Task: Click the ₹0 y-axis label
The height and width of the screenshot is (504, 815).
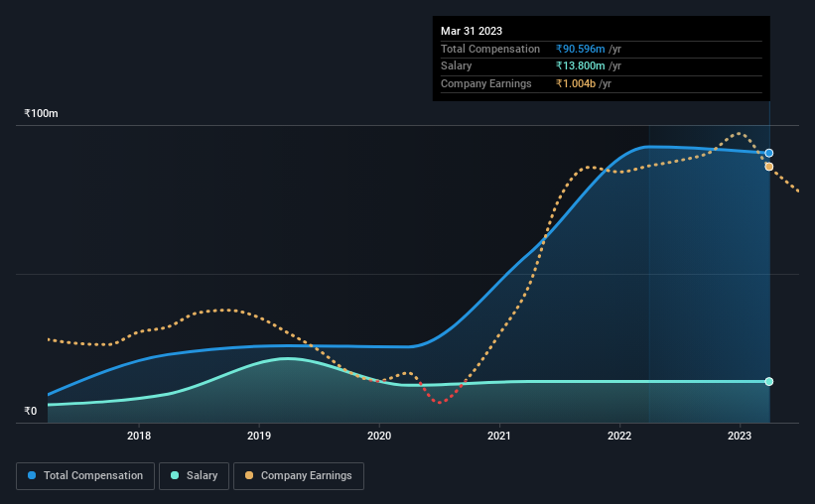Action: click(31, 411)
